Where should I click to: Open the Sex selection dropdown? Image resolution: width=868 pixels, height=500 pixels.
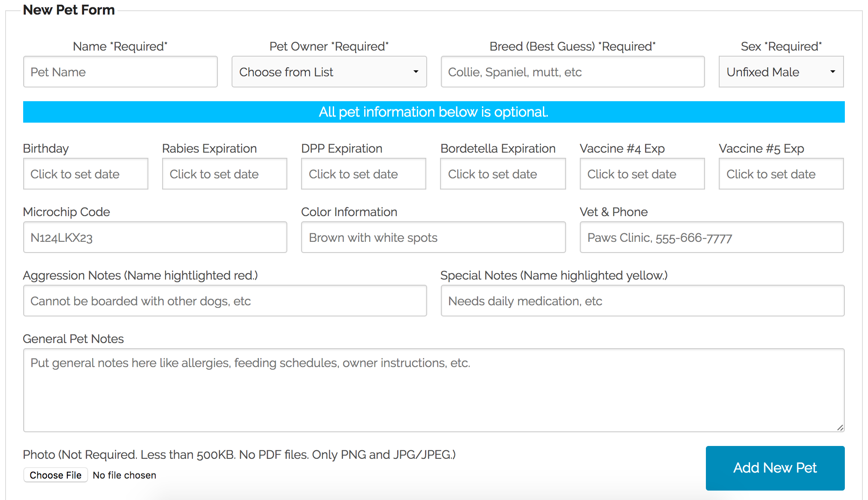pyautogui.click(x=781, y=72)
